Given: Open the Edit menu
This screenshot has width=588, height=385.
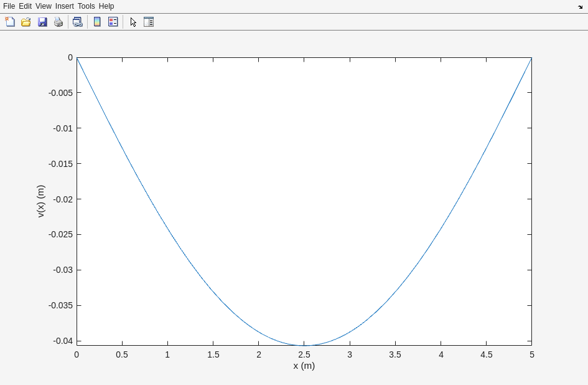Looking at the screenshot, I should (x=25, y=6).
